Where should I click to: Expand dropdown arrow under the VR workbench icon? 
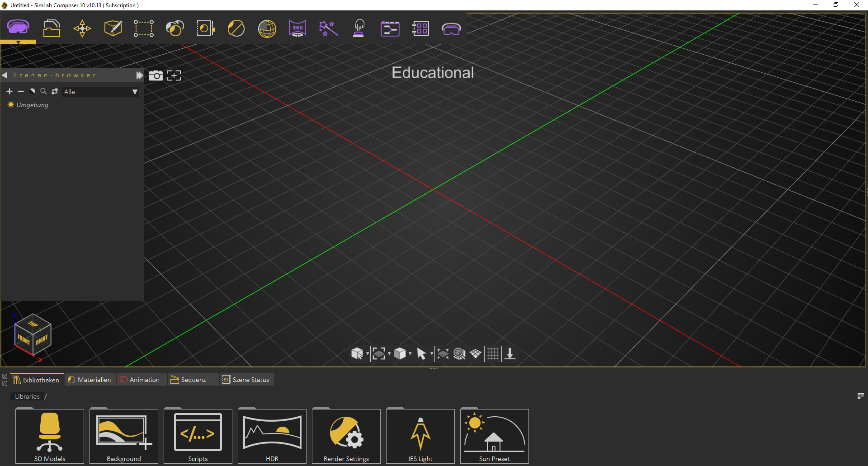point(18,42)
